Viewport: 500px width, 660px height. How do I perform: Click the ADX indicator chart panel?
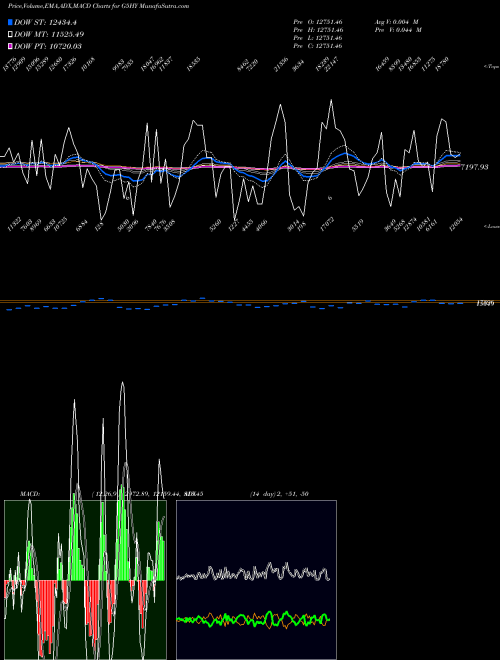pyautogui.click(x=256, y=580)
